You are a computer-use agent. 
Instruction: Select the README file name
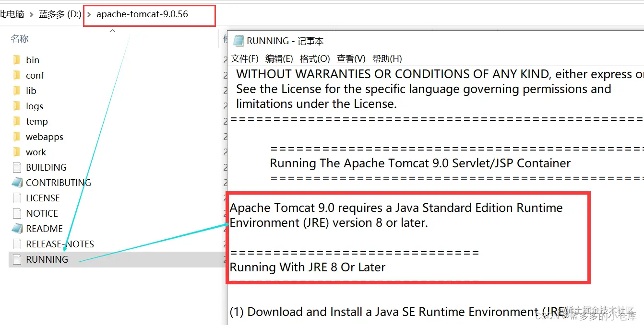(44, 229)
